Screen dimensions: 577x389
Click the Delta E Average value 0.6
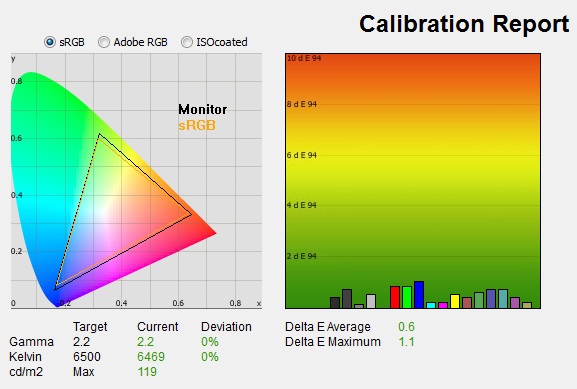[x=406, y=326]
